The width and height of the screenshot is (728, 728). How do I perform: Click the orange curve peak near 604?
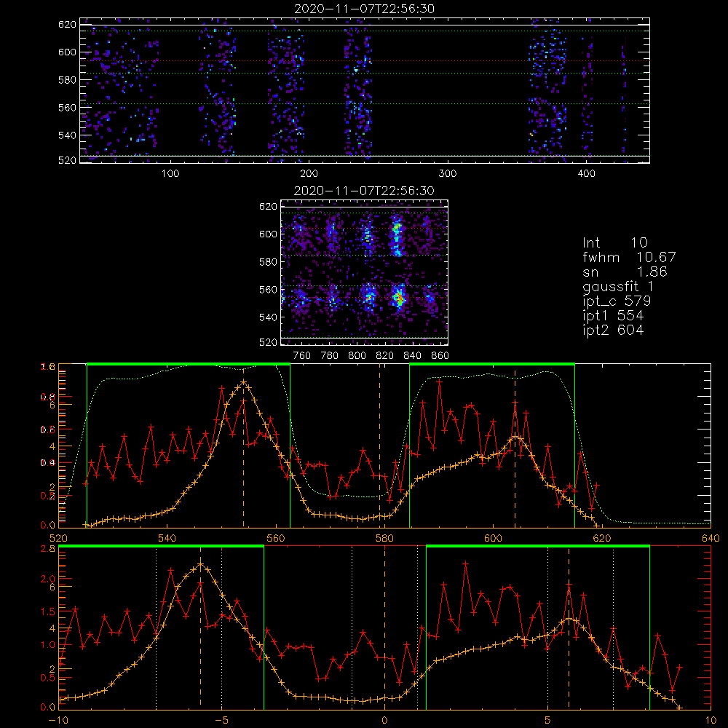(515, 437)
